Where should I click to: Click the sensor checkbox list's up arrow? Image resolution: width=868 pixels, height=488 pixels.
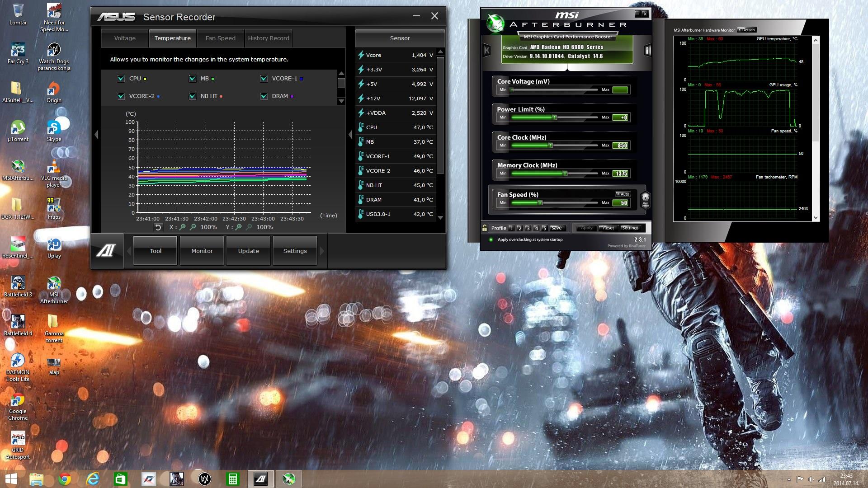[x=341, y=73]
